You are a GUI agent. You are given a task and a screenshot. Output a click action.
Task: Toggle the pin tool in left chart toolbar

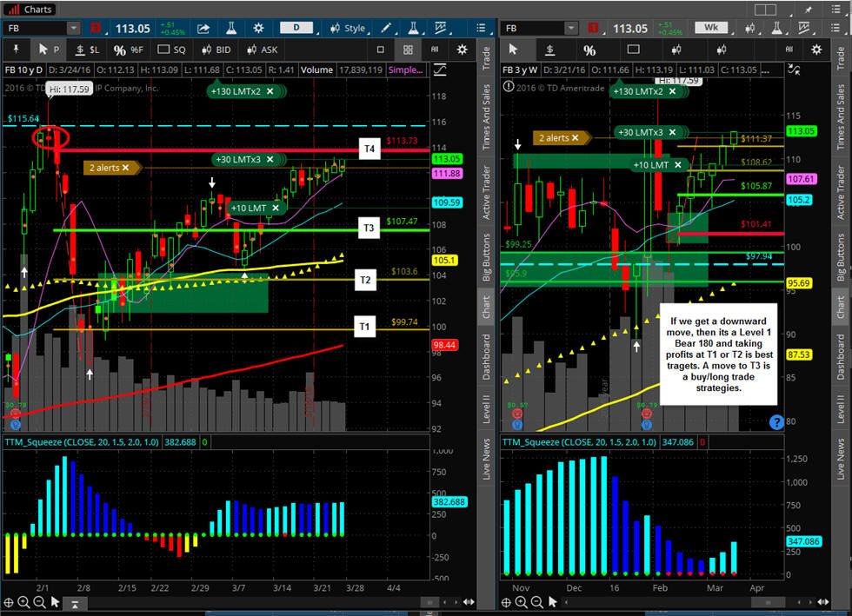tap(17, 50)
